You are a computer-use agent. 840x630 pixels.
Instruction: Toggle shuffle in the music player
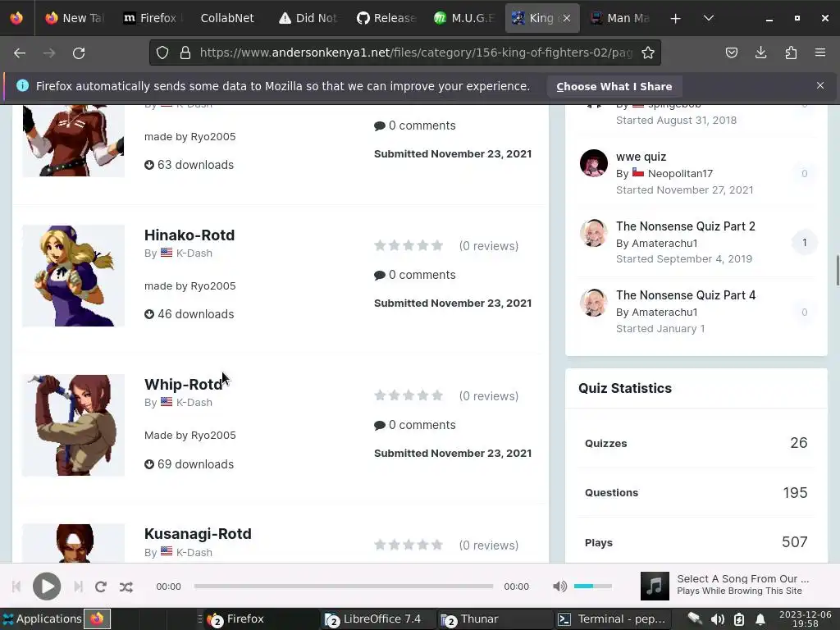pyautogui.click(x=126, y=587)
